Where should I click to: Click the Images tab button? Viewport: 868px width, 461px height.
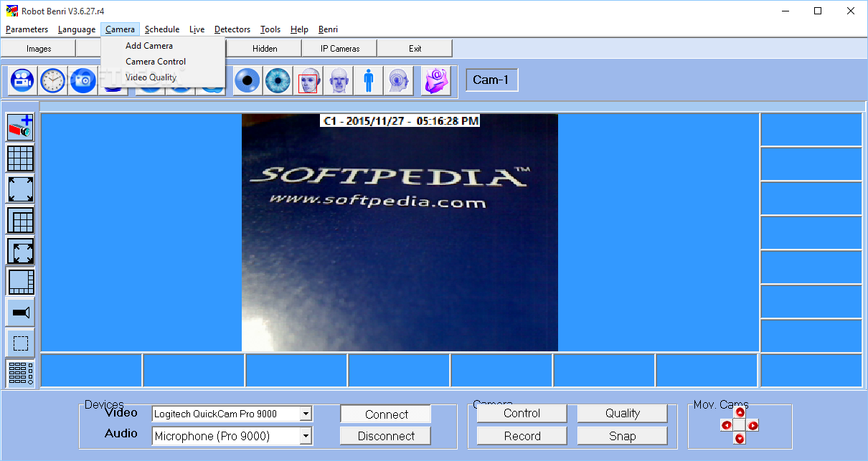39,49
